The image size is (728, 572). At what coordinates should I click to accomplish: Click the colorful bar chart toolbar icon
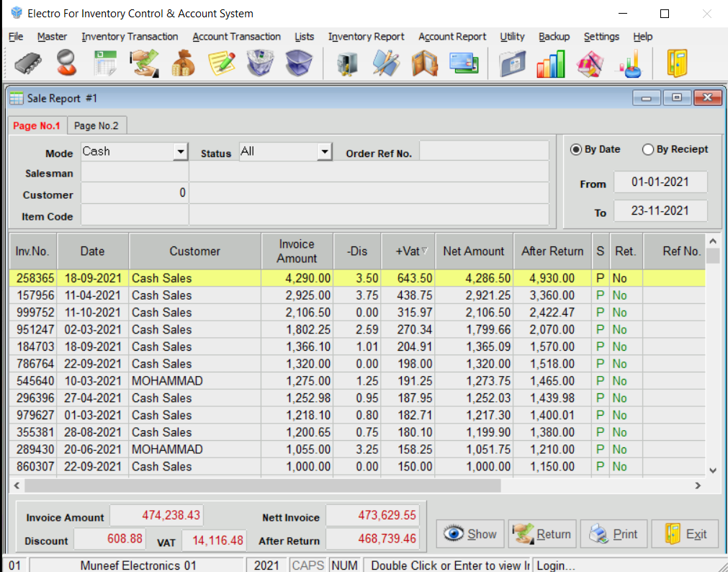[x=550, y=63]
